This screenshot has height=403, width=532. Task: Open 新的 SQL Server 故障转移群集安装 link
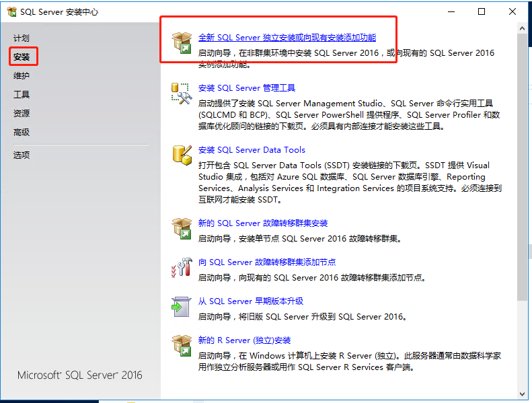[x=263, y=223]
